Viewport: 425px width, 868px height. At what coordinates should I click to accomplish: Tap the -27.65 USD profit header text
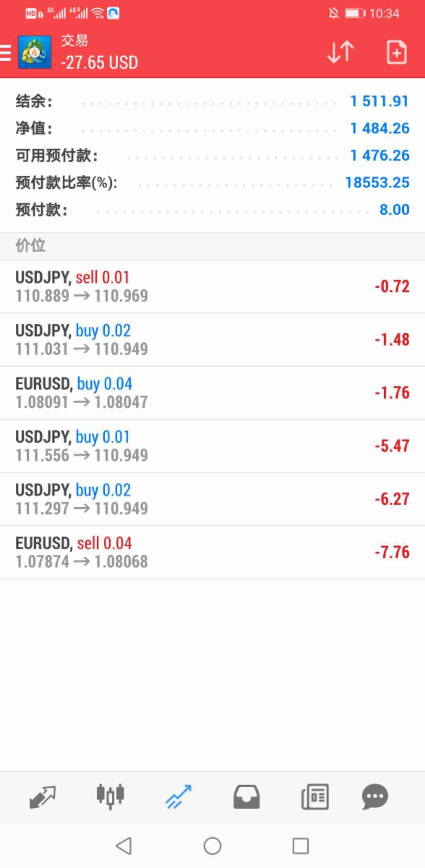[100, 62]
